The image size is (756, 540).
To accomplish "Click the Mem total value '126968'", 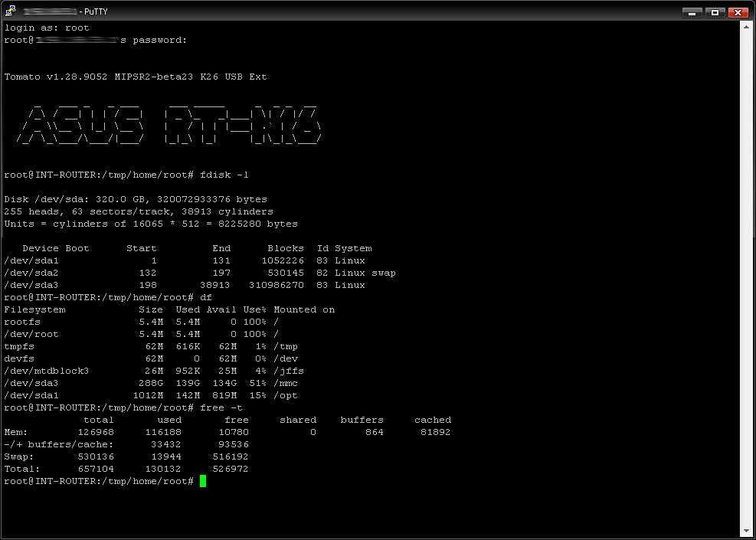I will point(96,433).
